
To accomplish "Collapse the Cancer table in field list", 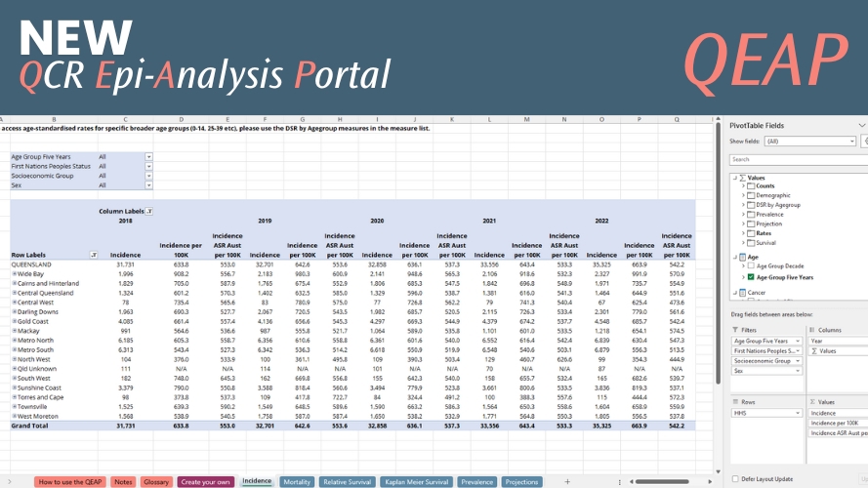I will [x=734, y=292].
